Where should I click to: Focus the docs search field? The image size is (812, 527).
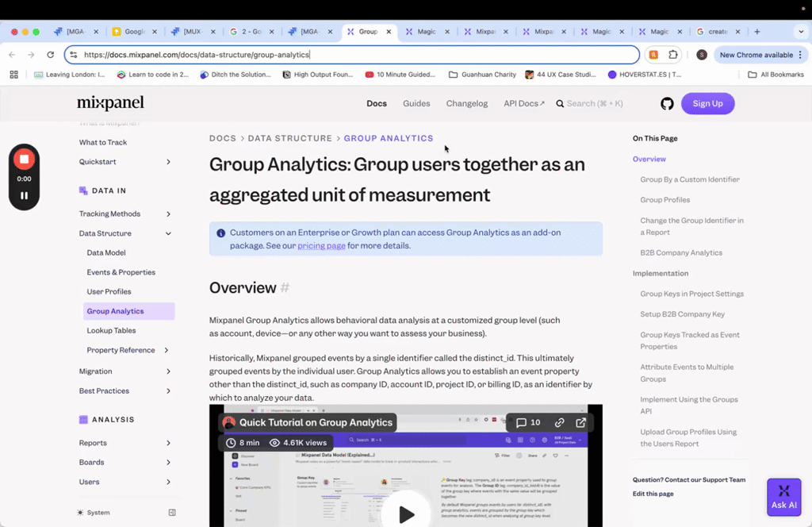[595, 103]
